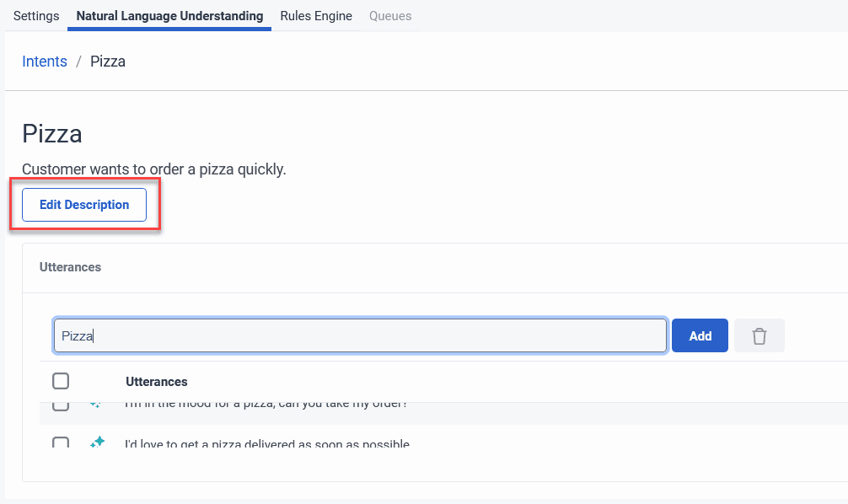Click the intent description text
Viewport: 848px width, 504px height.
[x=154, y=169]
